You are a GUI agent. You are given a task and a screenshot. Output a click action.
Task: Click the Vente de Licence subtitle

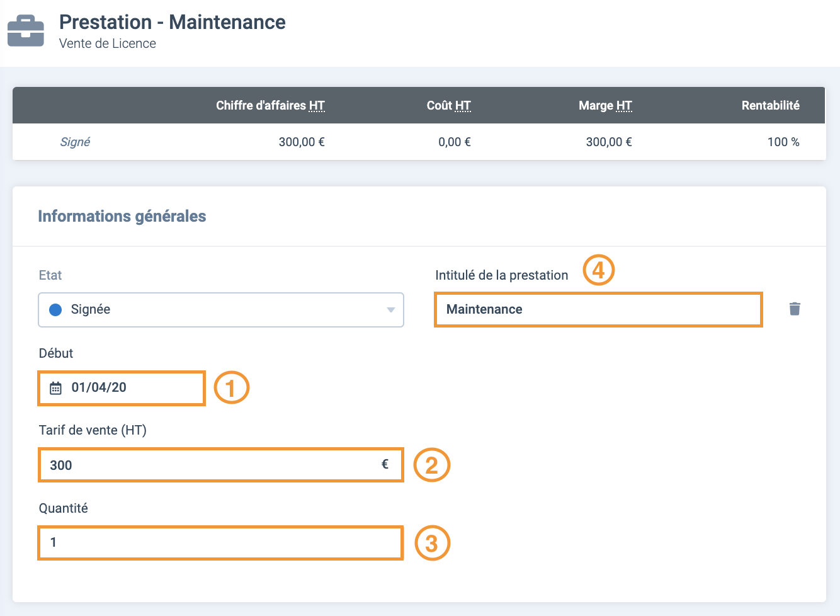click(108, 43)
